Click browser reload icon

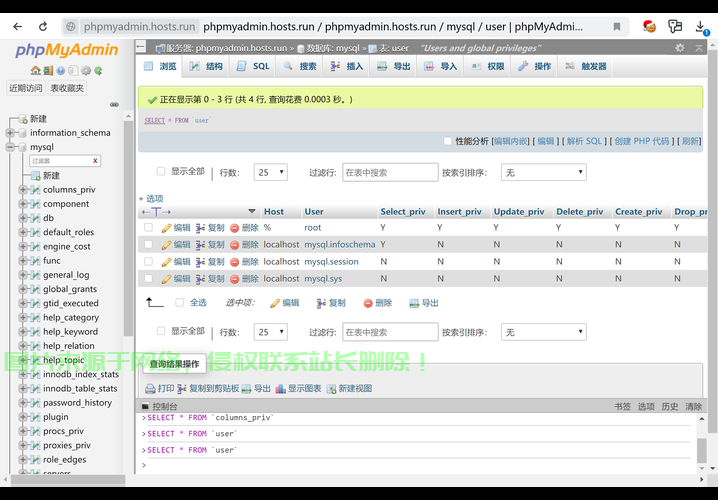tap(43, 27)
